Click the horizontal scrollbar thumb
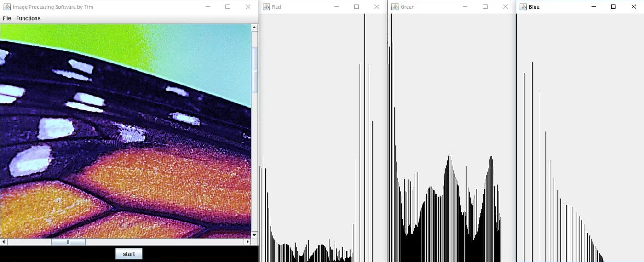The height and width of the screenshot is (262, 644). pos(68,241)
